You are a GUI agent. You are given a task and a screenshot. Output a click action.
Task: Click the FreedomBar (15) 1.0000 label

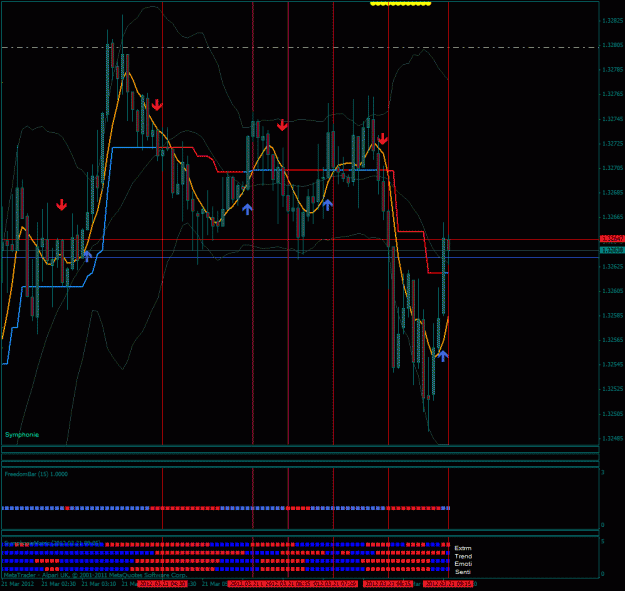tap(36, 474)
